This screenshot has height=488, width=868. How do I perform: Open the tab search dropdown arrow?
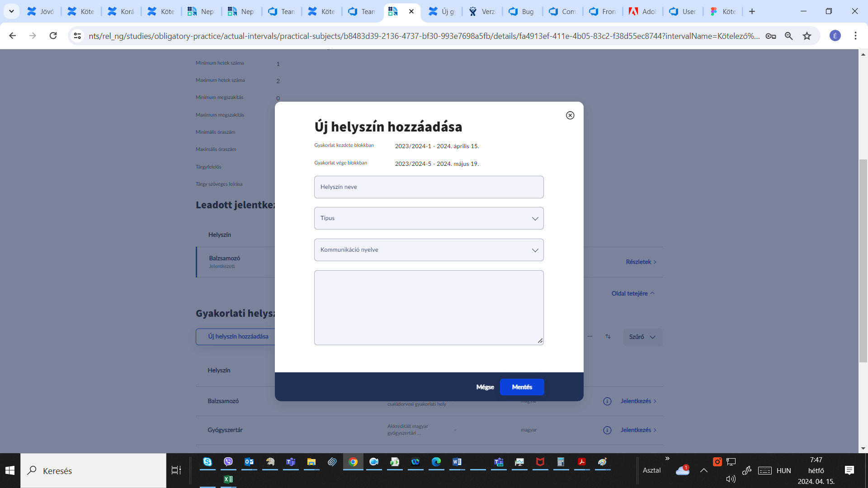tap(11, 11)
